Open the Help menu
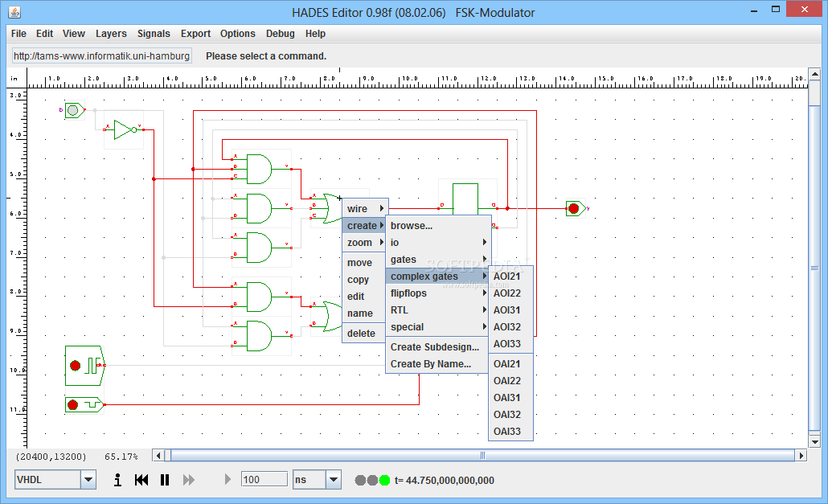This screenshot has width=828, height=504. click(x=315, y=33)
